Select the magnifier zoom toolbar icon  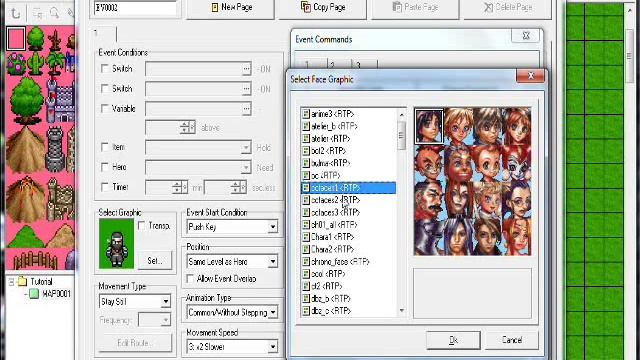click(x=55, y=13)
